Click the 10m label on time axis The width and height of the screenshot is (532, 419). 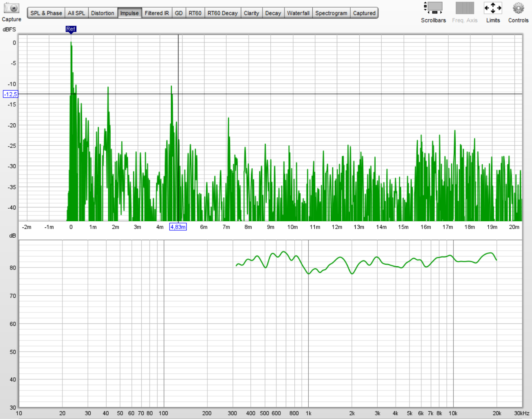pos(292,227)
